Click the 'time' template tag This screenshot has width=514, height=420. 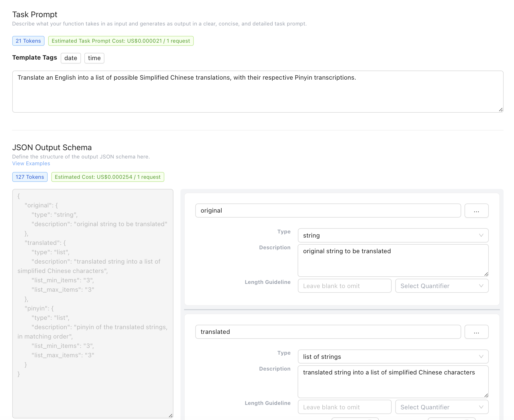tap(94, 58)
